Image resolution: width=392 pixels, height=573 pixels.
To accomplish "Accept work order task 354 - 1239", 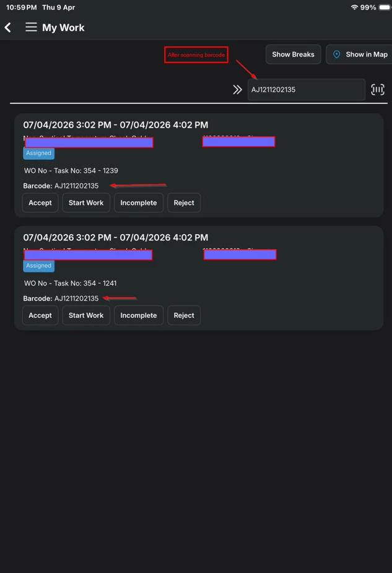I will tap(40, 203).
